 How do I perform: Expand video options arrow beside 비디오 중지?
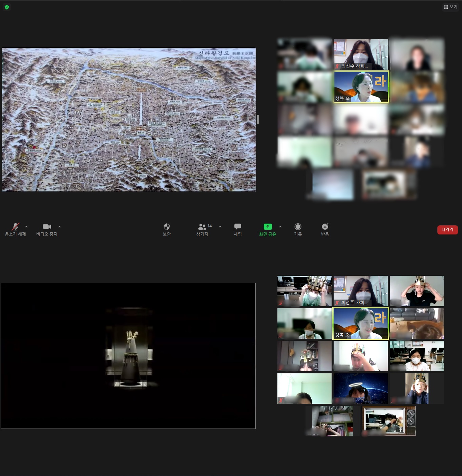point(60,227)
